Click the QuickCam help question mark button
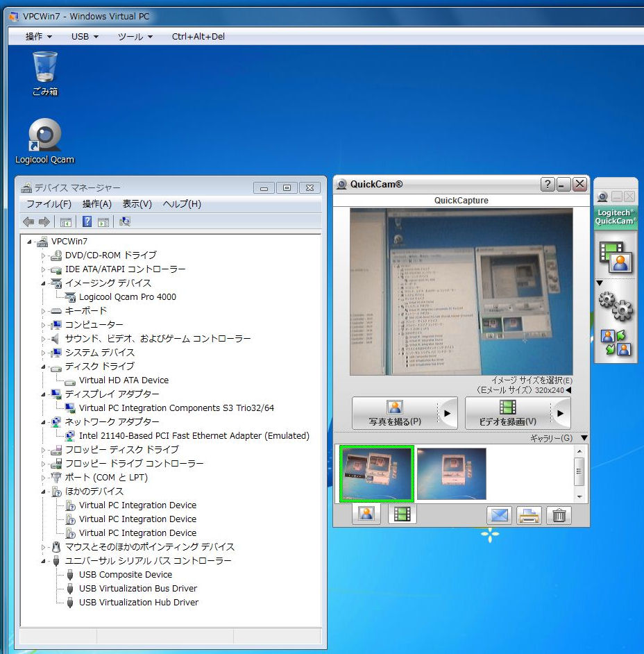The width and height of the screenshot is (644, 654). tap(548, 184)
